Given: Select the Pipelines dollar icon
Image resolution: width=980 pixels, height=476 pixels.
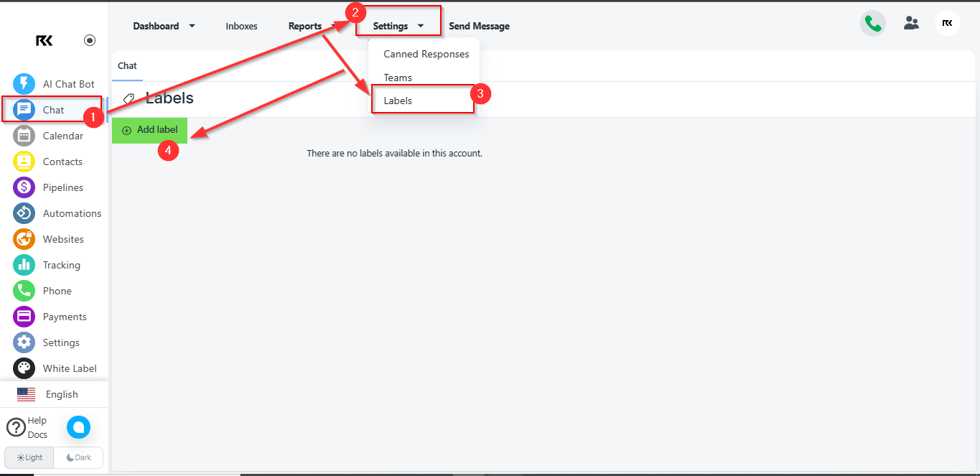Looking at the screenshot, I should (24, 187).
